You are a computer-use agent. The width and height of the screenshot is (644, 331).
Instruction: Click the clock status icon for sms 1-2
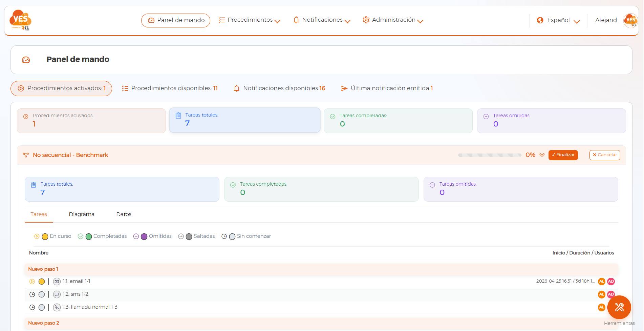[x=32, y=294]
